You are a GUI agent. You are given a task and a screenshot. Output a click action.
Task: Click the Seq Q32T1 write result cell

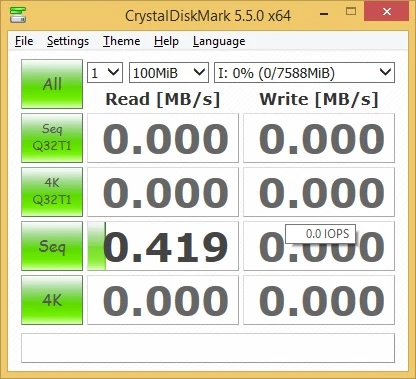pos(319,138)
